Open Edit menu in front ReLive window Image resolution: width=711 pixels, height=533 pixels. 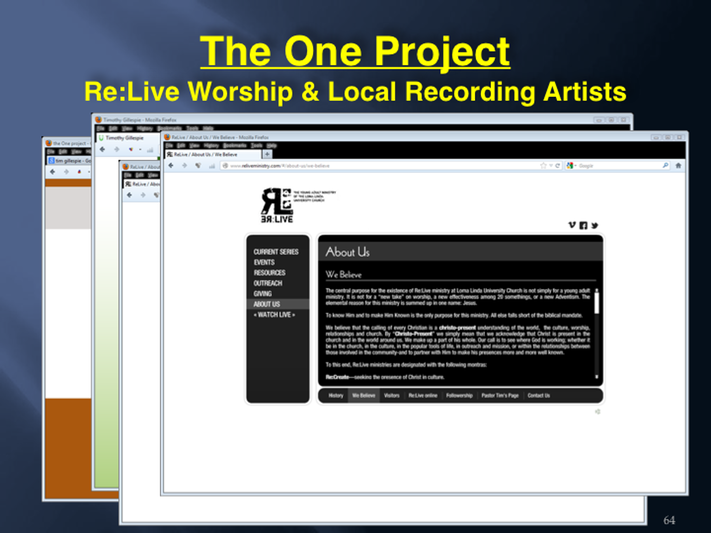tap(181, 146)
